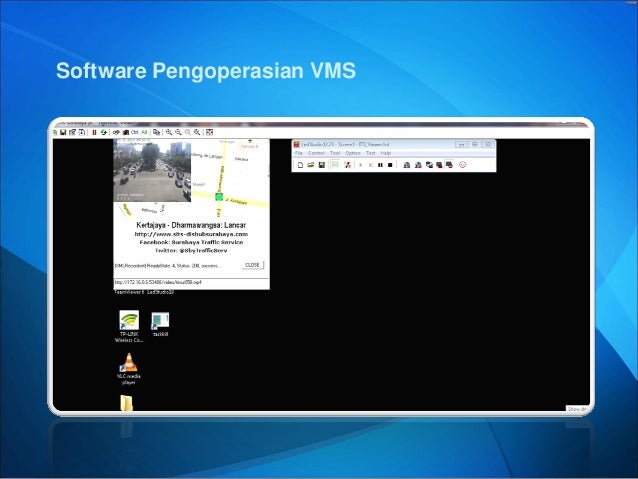The height and width of the screenshot is (479, 638).
Task: Click the floppy disk save icon in top toolbar
Action: (x=63, y=132)
